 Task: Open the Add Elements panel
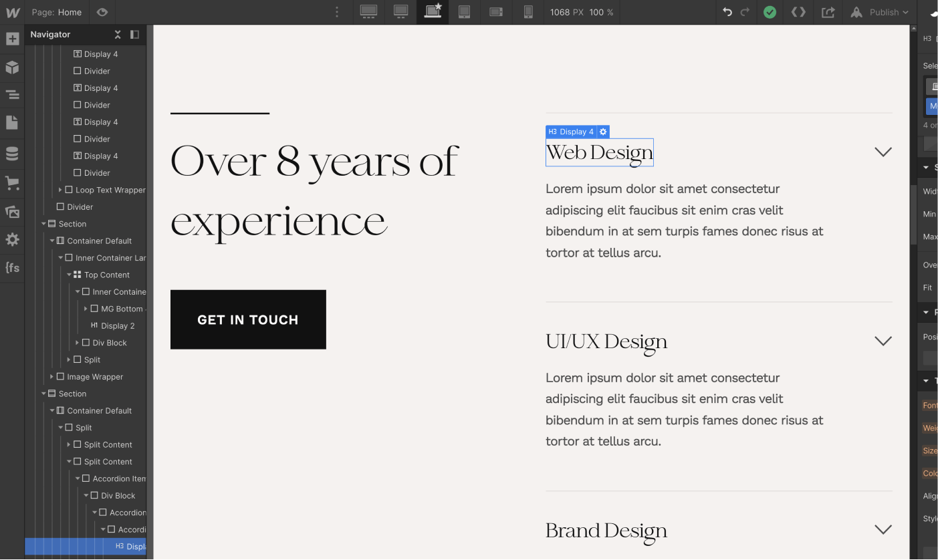pos(12,38)
